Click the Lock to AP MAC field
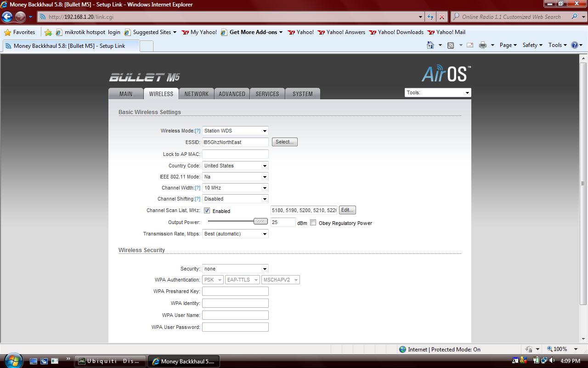The image size is (588, 368). tap(235, 154)
